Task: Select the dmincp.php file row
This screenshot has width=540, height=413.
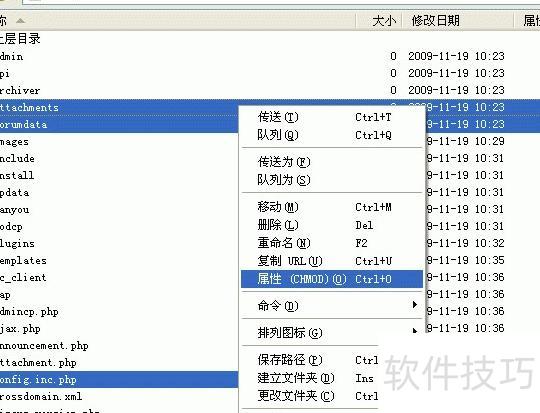Action: pyautogui.click(x=119, y=311)
